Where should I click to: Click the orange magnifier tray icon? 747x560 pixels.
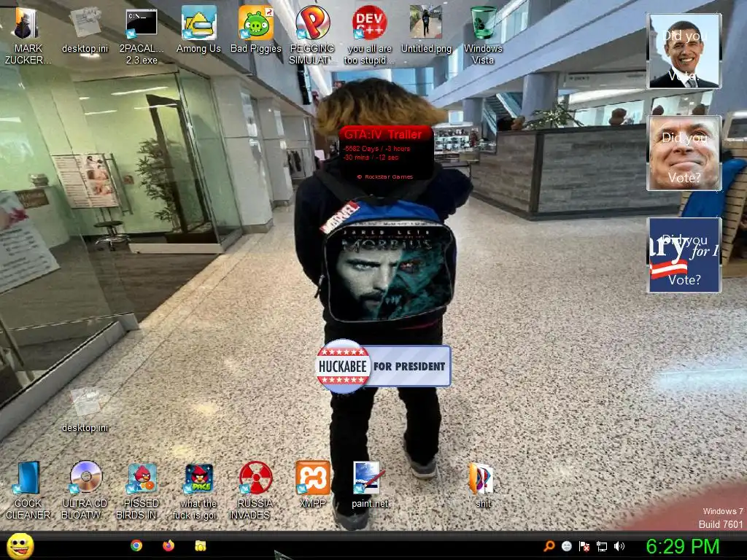click(549, 546)
